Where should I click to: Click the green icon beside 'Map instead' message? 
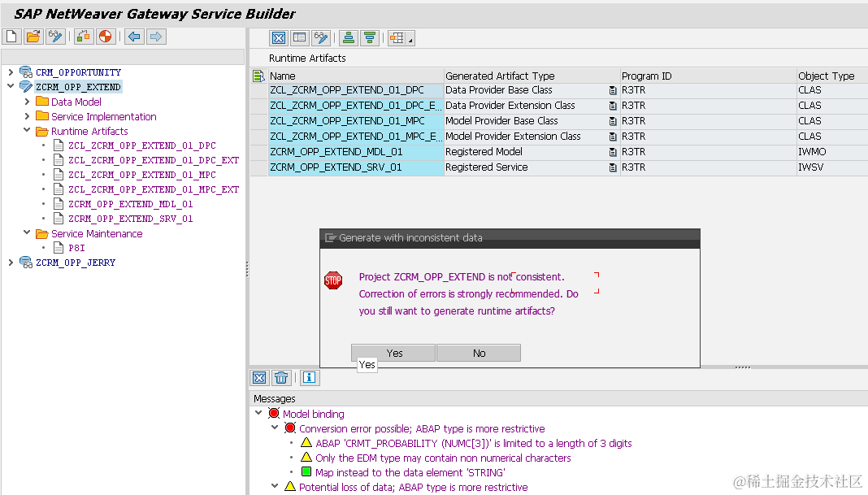(306, 471)
